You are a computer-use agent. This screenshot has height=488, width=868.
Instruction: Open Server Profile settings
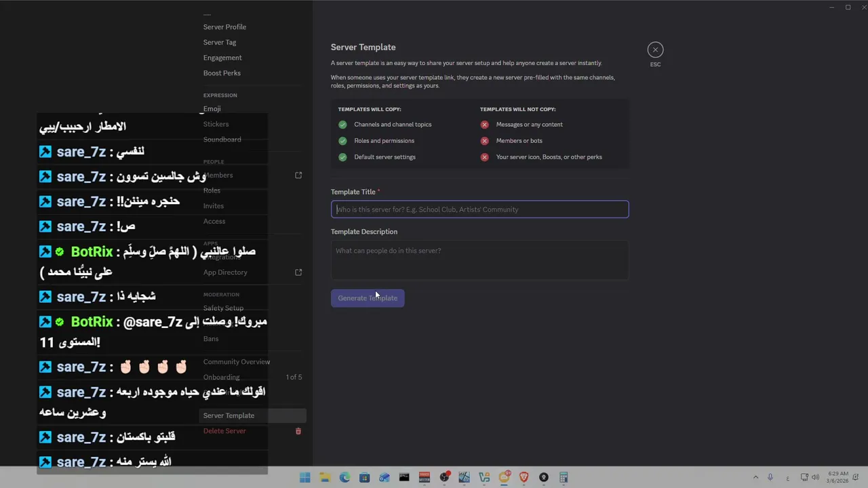click(224, 27)
